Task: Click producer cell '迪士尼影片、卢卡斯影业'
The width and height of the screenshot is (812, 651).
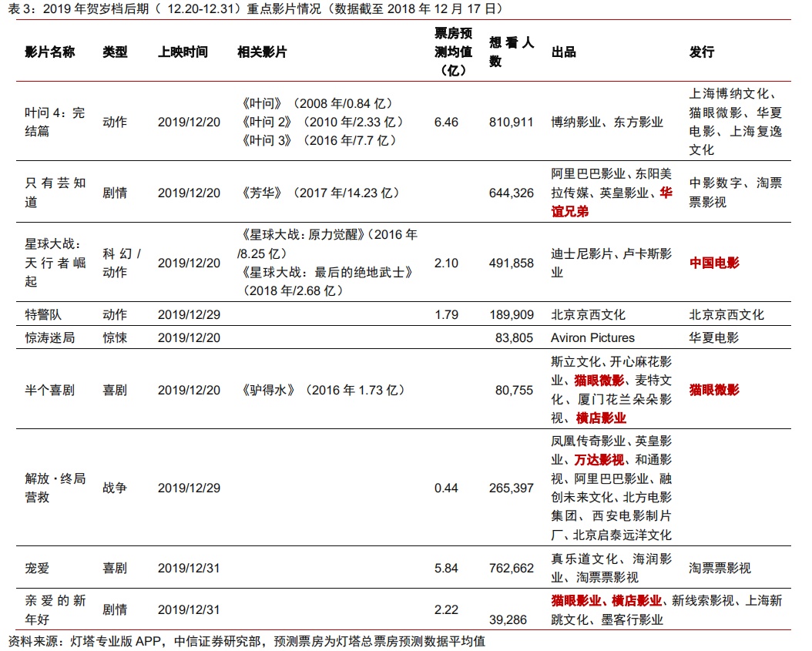Action: 611,263
